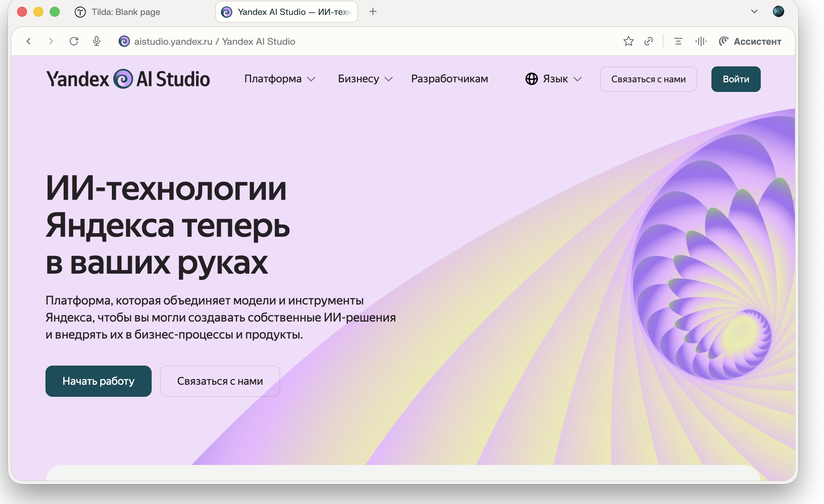Image resolution: width=824 pixels, height=504 pixels.
Task: Click Связаться с нами beside Начать работу
Action: (x=220, y=381)
